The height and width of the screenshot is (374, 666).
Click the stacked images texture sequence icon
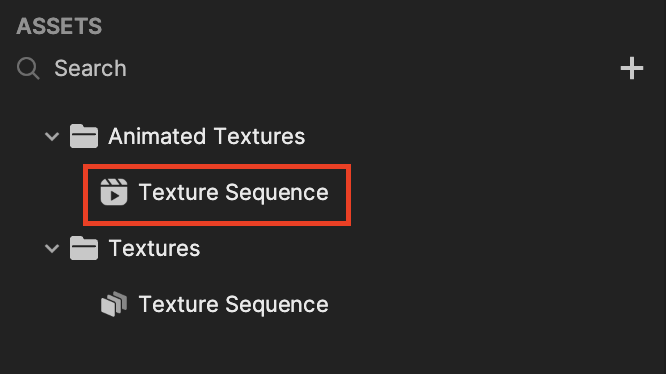[x=114, y=304]
